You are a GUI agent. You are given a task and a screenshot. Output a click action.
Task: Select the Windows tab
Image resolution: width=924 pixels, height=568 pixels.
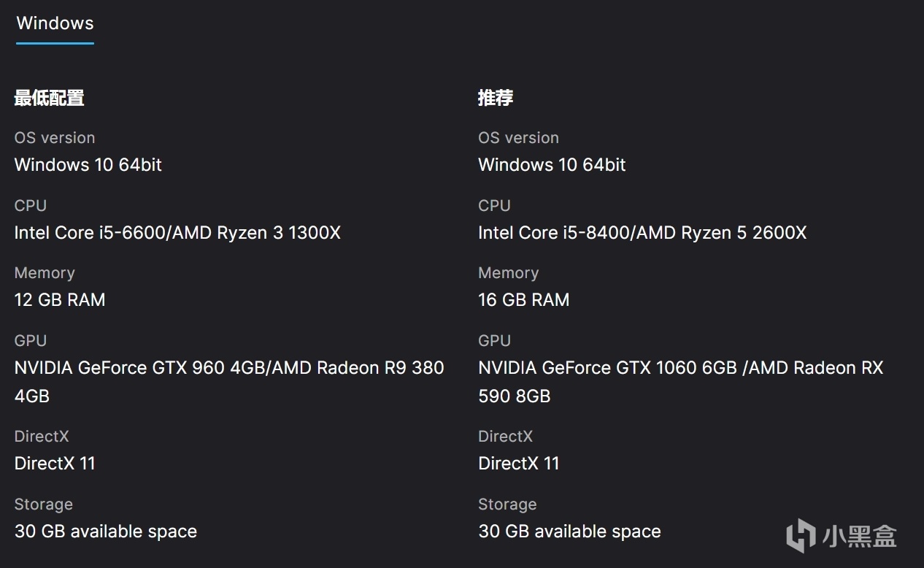click(55, 23)
